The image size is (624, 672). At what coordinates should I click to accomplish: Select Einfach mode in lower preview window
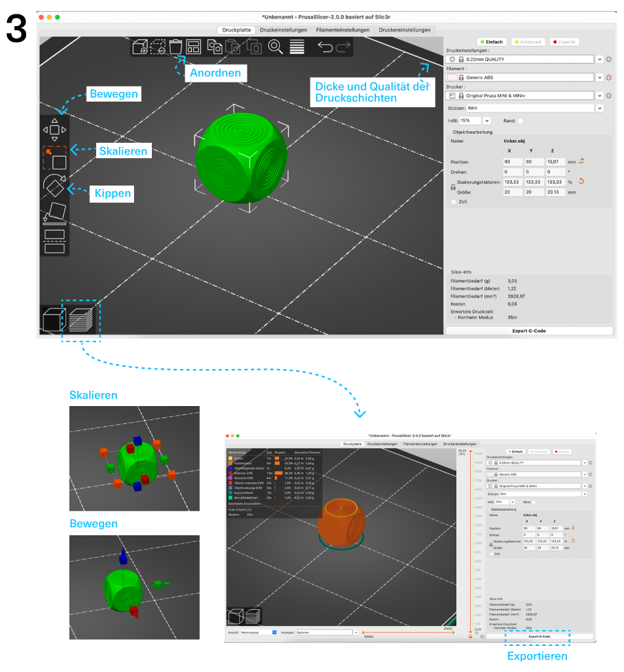point(515,451)
